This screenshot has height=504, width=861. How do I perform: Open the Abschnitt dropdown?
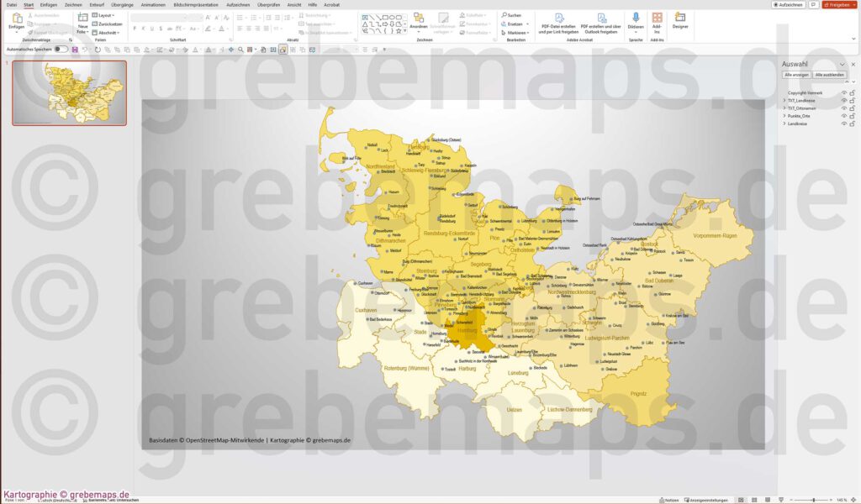pyautogui.click(x=106, y=33)
